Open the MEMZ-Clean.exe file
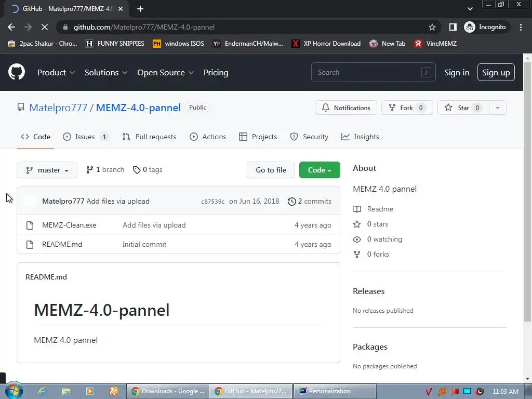 point(69,225)
